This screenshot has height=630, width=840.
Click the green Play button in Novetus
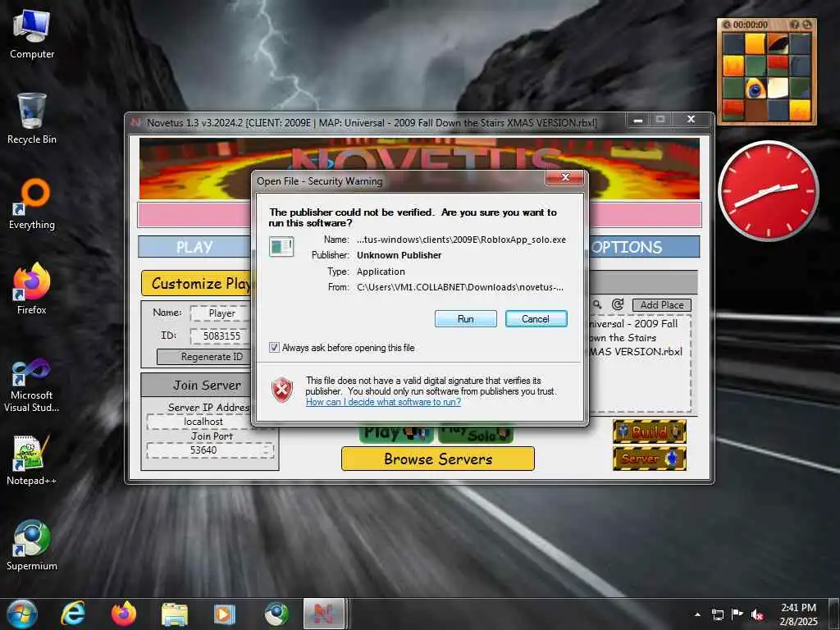coord(396,433)
